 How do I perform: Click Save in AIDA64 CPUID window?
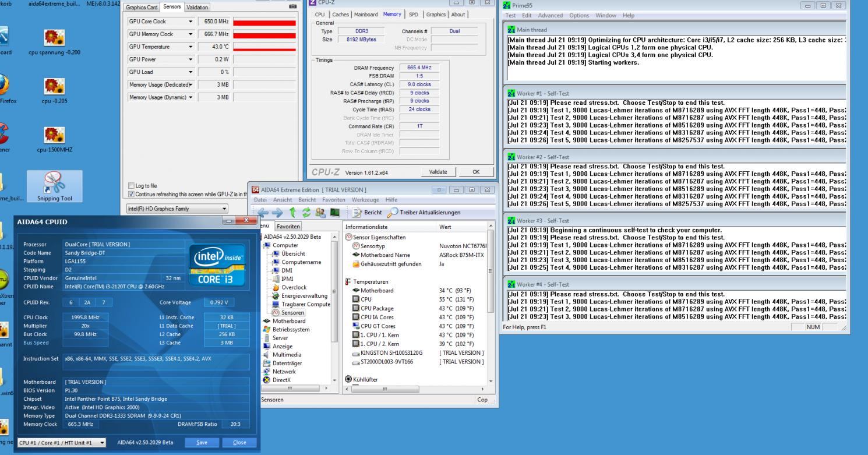pos(202,442)
